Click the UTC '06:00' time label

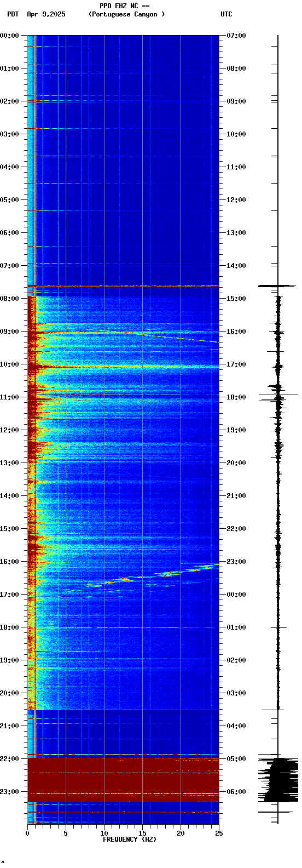[236, 792]
